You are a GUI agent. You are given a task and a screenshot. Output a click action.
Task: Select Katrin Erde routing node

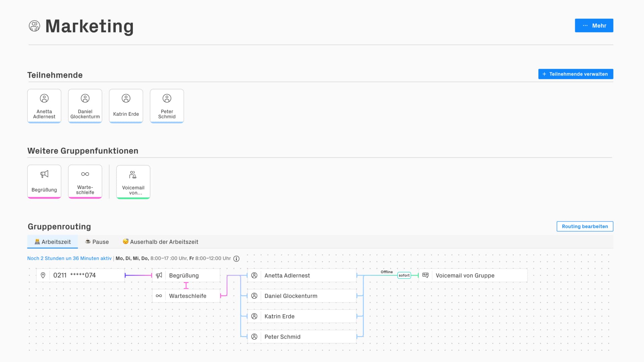[x=302, y=316]
